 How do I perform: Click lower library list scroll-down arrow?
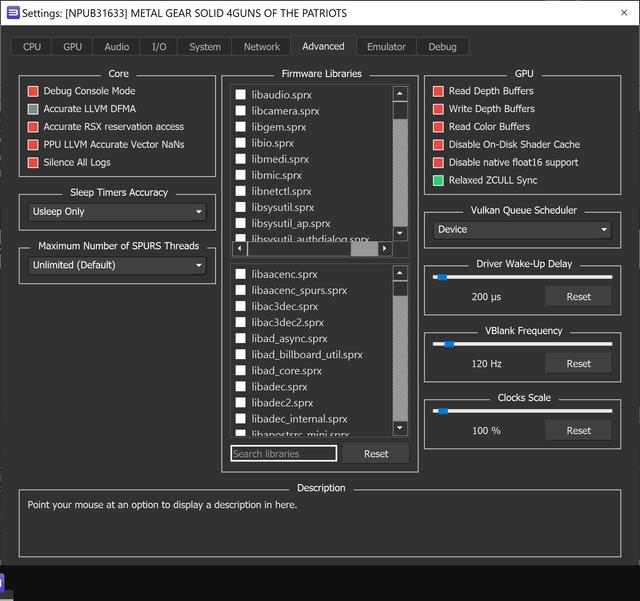click(400, 428)
